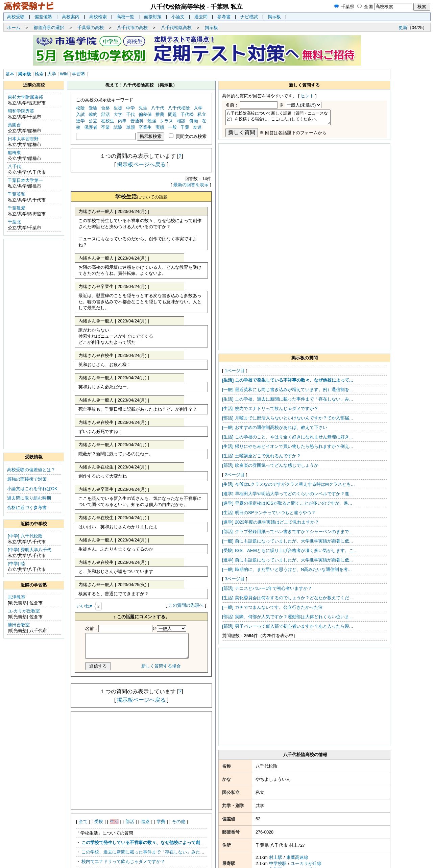Open 高校受験の偏差値とは？ link

tap(31, 470)
